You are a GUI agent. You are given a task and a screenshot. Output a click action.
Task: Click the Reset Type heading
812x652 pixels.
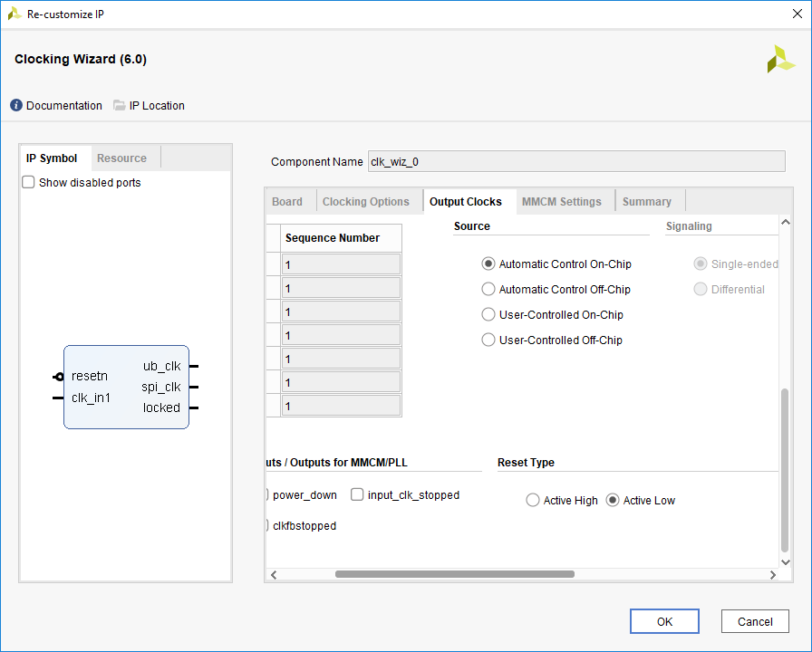click(526, 463)
